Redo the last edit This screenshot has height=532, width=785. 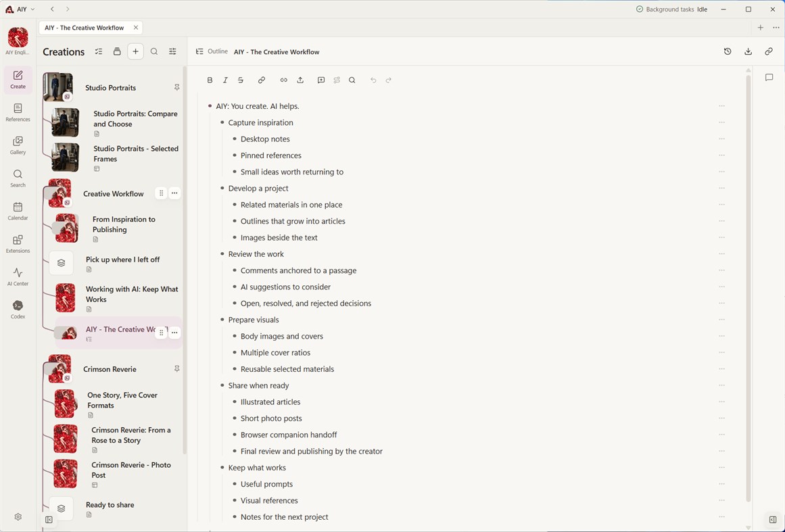coord(389,80)
